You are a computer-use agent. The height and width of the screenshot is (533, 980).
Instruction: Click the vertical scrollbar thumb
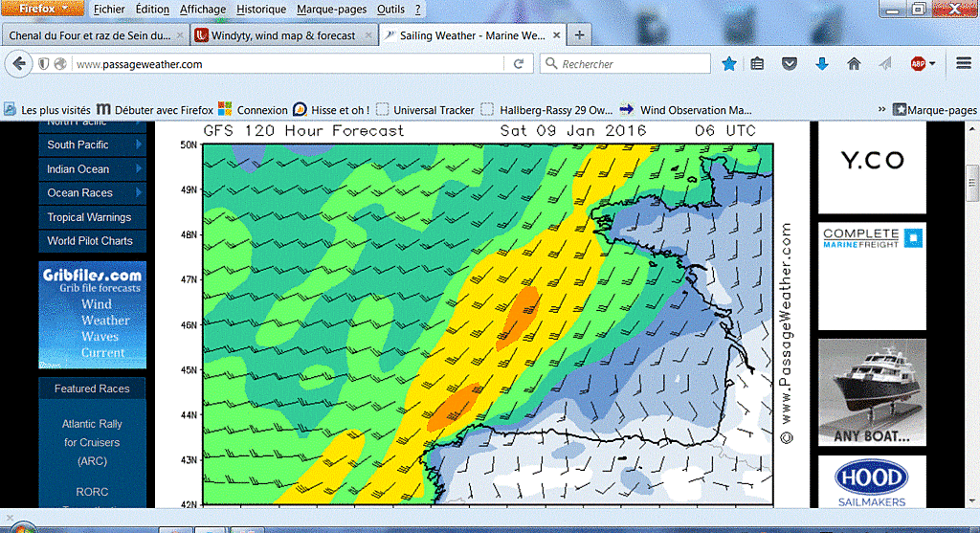click(x=972, y=183)
